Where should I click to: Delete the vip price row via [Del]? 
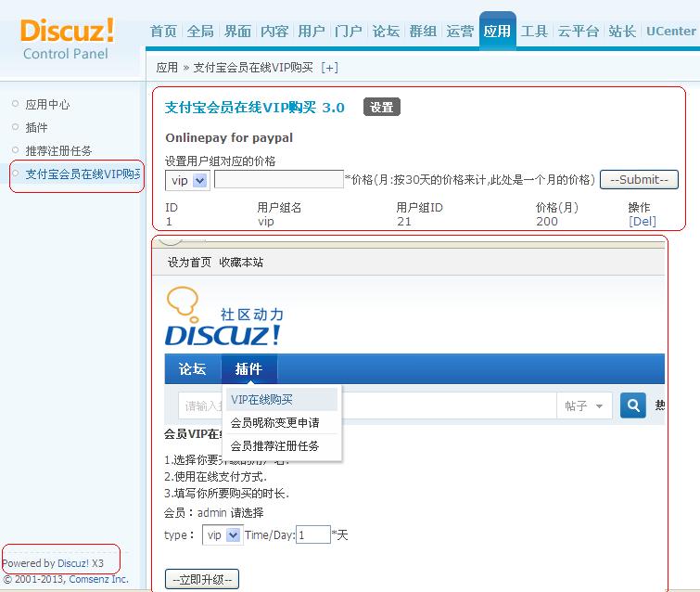click(x=642, y=222)
